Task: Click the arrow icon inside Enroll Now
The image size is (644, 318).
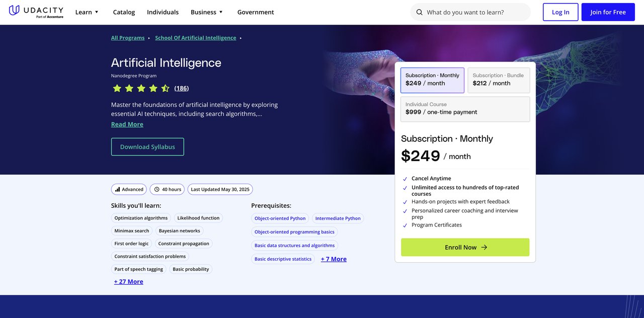Action: click(x=484, y=247)
